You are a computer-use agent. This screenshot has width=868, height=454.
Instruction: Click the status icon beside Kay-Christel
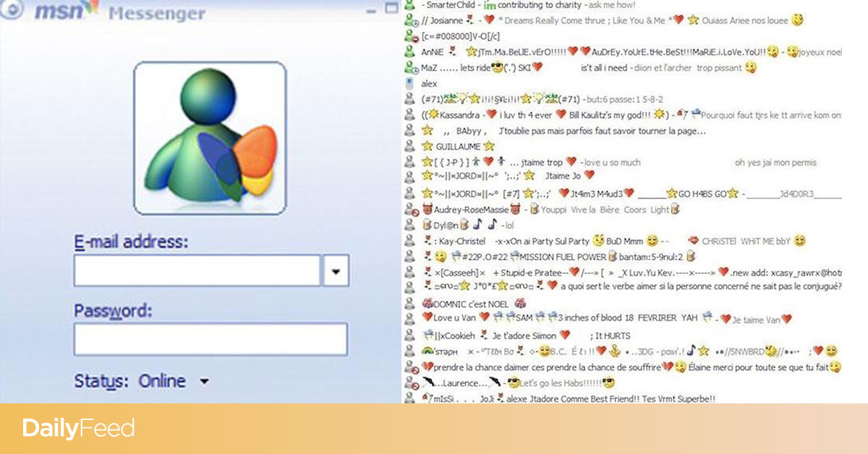tap(410, 241)
